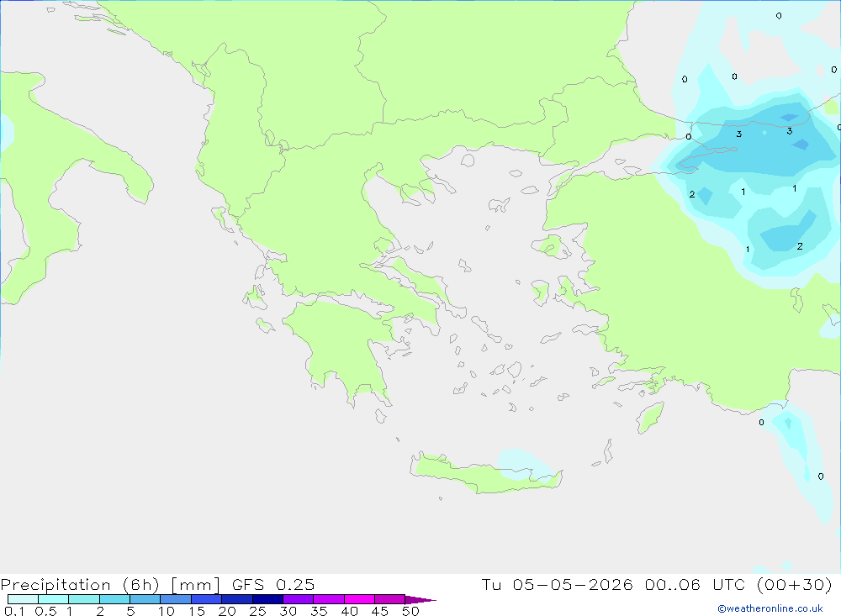Click the legend scale label '35'
The image size is (841, 616).
pyautogui.click(x=319, y=611)
